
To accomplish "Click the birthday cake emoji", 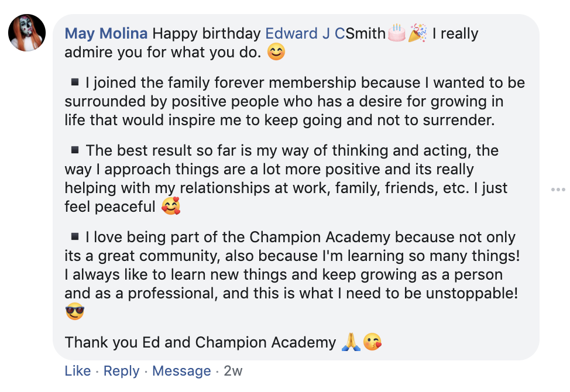I will (396, 33).
